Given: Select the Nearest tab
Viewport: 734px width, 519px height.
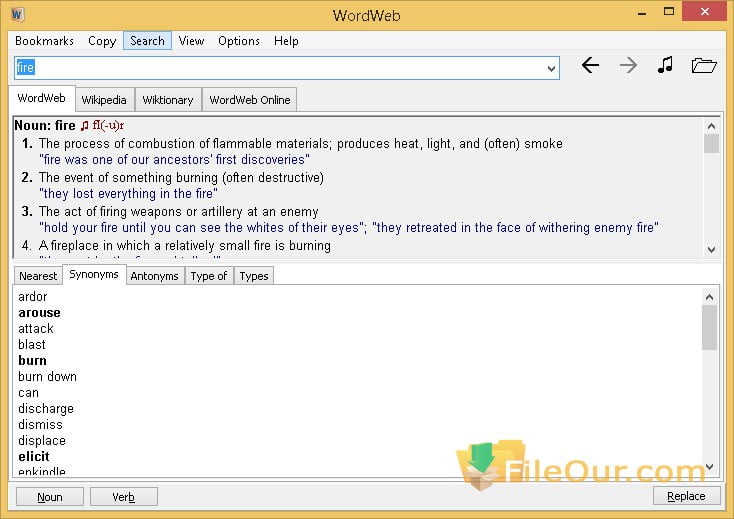Looking at the screenshot, I should click(38, 276).
